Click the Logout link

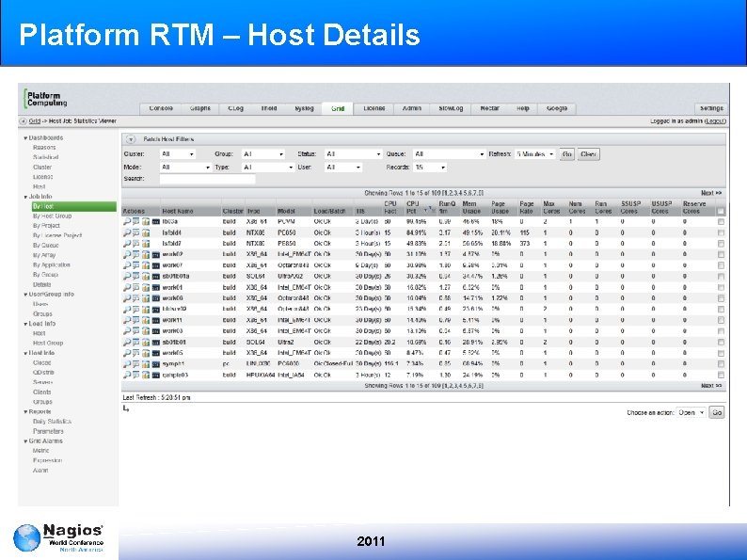coord(715,121)
